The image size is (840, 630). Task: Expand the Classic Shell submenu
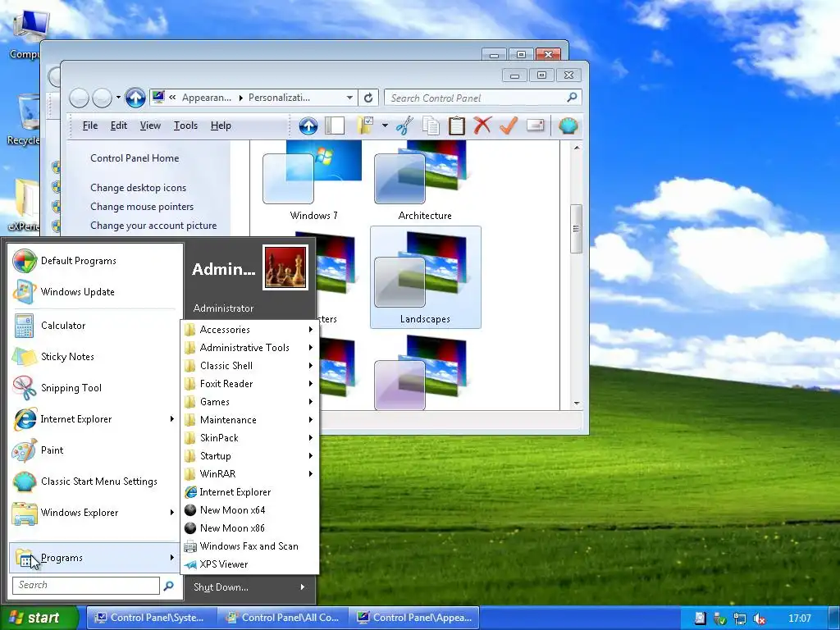[249, 366]
